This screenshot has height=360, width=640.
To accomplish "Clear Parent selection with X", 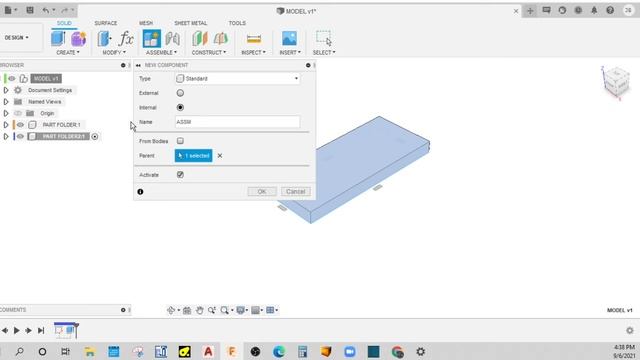I will coord(220,156).
